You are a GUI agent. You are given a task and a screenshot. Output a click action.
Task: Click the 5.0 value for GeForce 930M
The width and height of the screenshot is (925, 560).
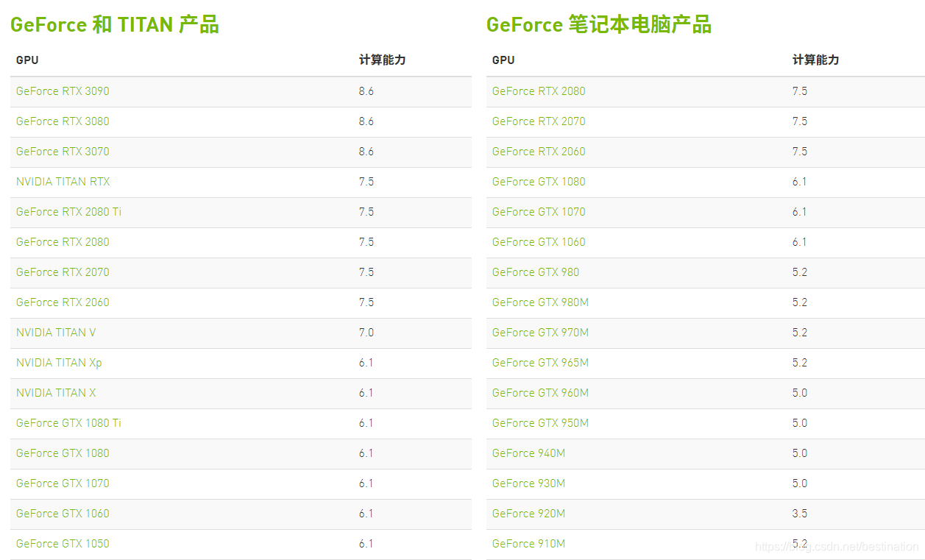click(800, 483)
